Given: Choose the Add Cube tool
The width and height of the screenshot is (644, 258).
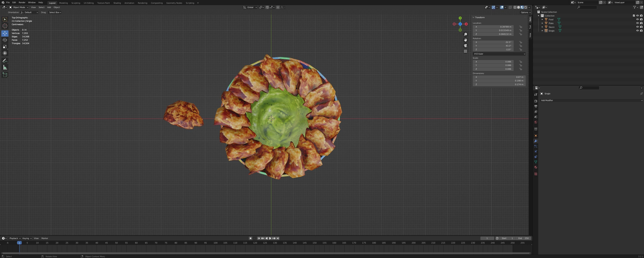Looking at the screenshot, I should coord(5,75).
